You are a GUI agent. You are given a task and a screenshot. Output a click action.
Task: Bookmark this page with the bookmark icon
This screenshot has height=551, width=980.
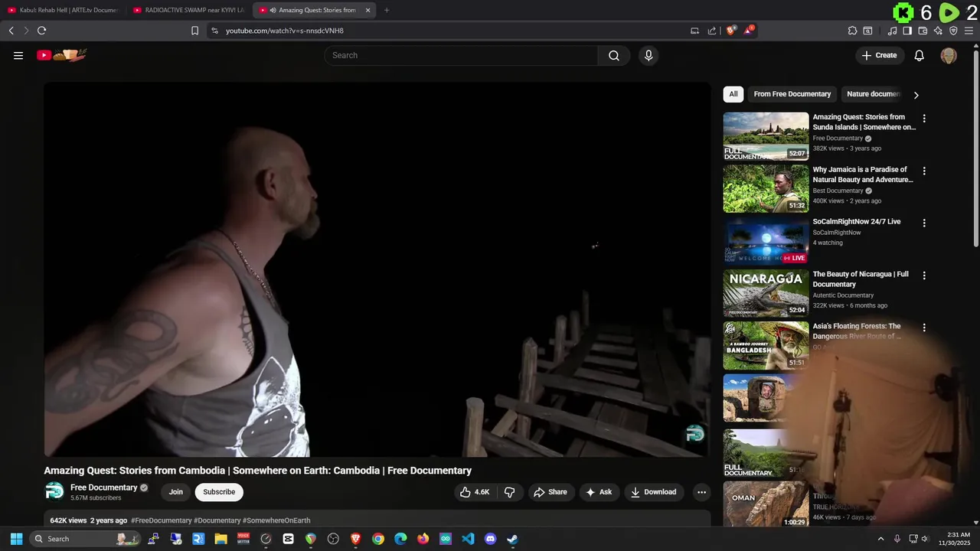(x=194, y=31)
